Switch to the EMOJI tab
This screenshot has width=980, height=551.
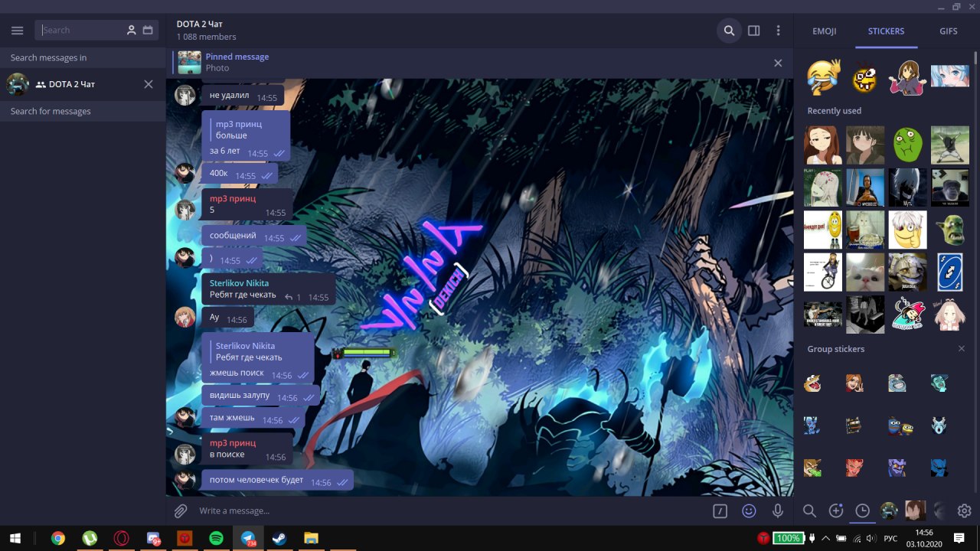[x=825, y=31]
